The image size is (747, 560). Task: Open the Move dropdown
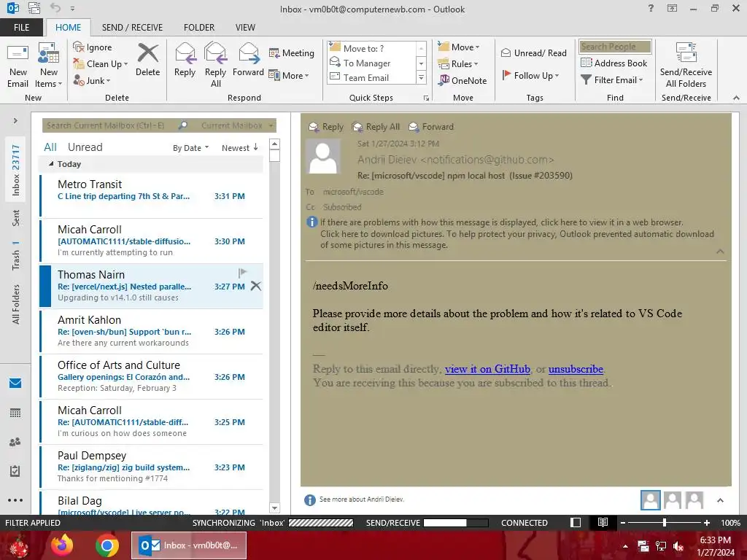(x=459, y=47)
